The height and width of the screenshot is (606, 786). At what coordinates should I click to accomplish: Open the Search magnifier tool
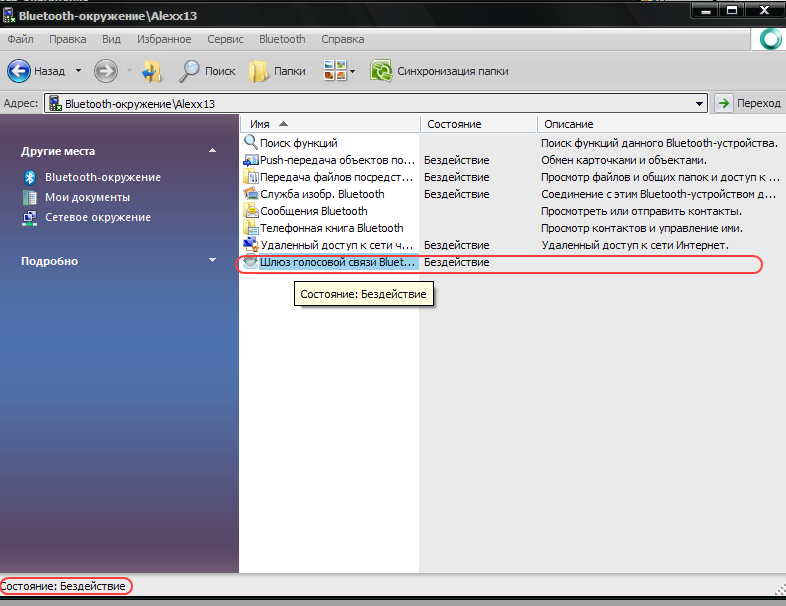pyautogui.click(x=190, y=71)
